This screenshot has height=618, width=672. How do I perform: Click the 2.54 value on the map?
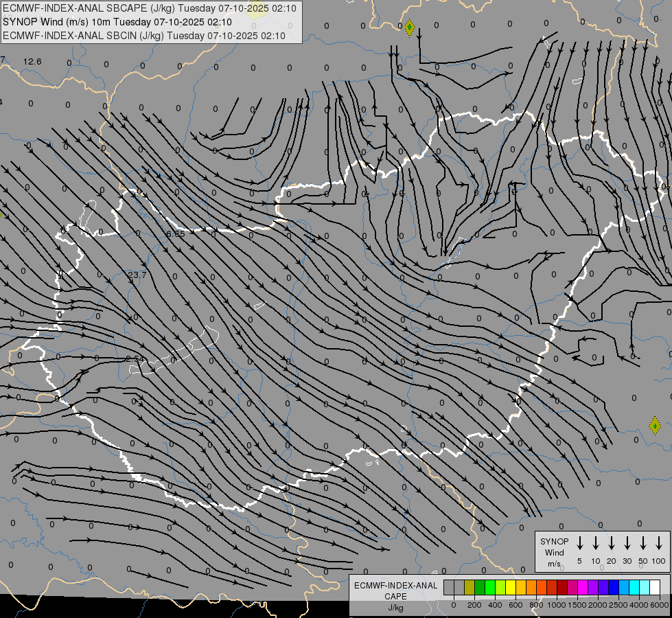tap(135, 359)
